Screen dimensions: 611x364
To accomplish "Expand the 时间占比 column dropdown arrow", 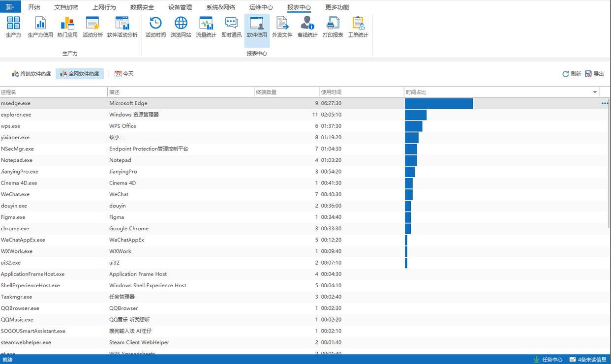I will point(595,92).
